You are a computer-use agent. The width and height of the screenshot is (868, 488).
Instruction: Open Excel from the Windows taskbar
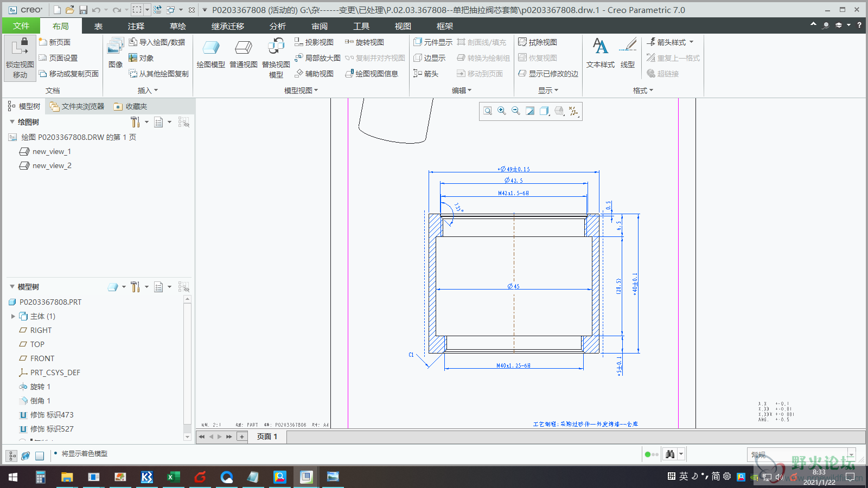[173, 477]
